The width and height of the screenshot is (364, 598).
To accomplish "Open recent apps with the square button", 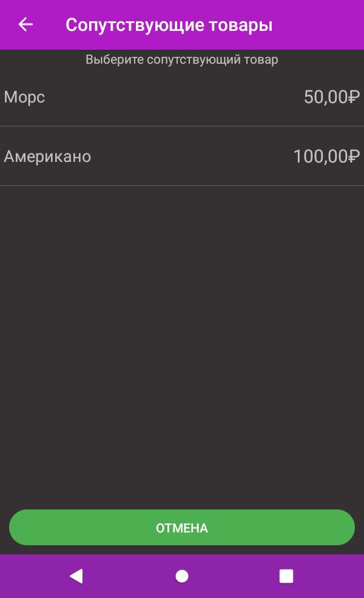I will pyautogui.click(x=286, y=576).
